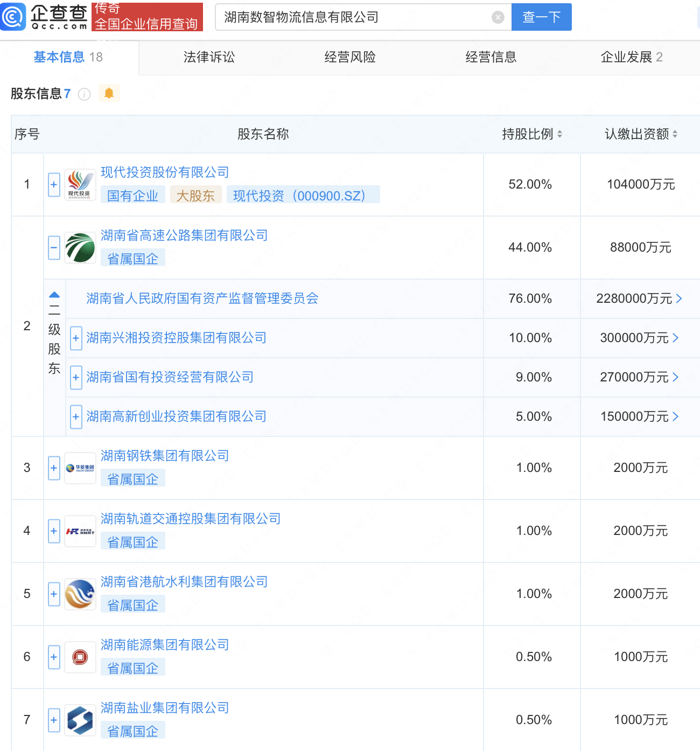
Task: Click the 湖南盐业集团 logo icon
Action: tap(80, 720)
